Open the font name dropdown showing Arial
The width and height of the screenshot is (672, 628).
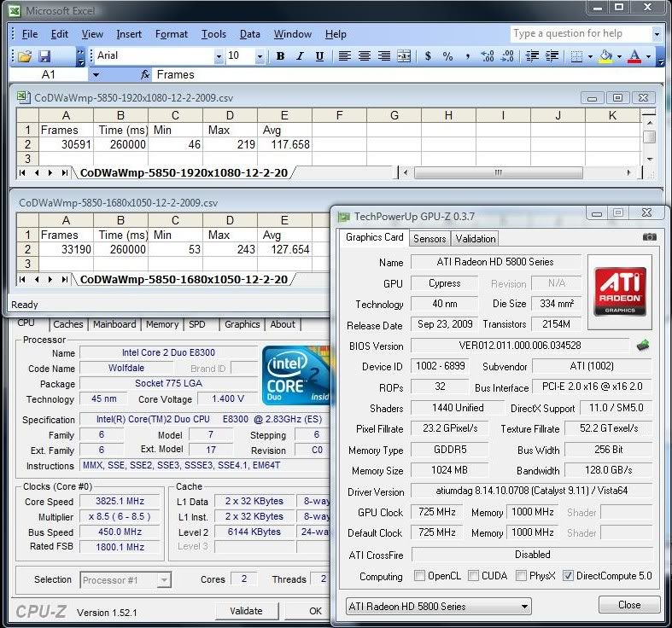pos(219,56)
